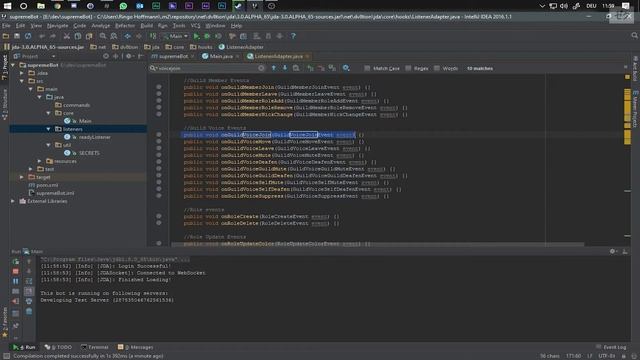Click the Find magnifier toolbar icon

(x=103, y=36)
